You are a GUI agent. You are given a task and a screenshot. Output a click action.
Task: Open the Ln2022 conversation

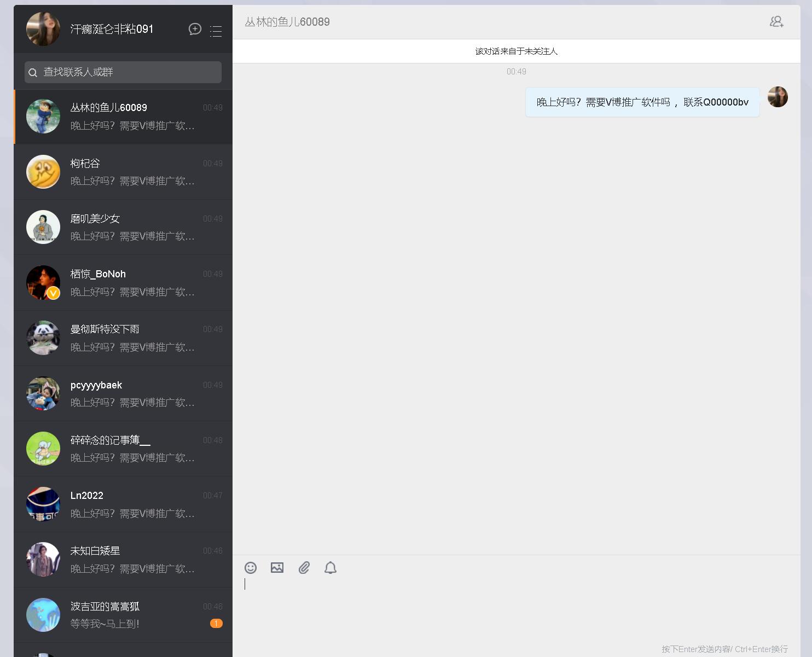pyautogui.click(x=124, y=504)
